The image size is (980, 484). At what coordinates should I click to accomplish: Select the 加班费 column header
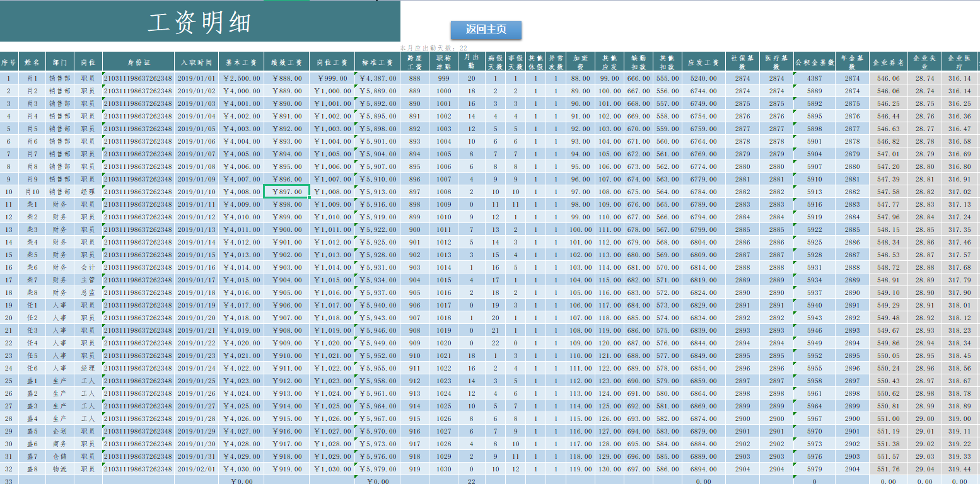(x=580, y=62)
